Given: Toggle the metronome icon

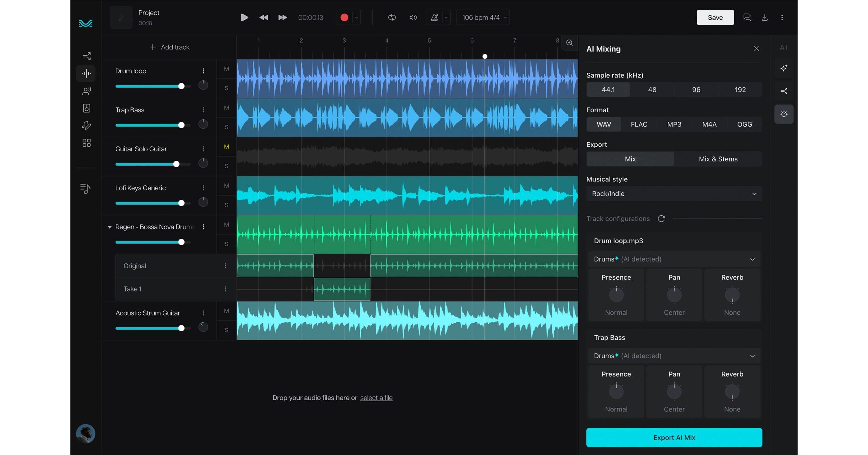Looking at the screenshot, I should [x=435, y=18].
